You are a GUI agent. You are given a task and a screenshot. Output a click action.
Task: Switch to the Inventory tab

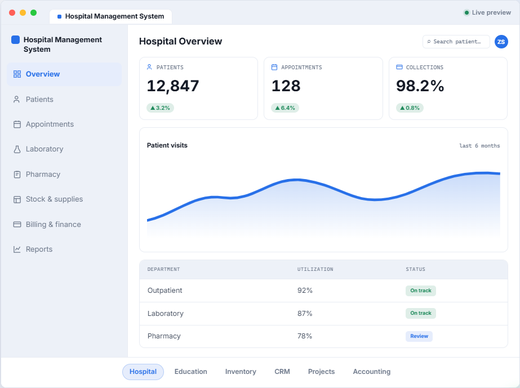240,371
